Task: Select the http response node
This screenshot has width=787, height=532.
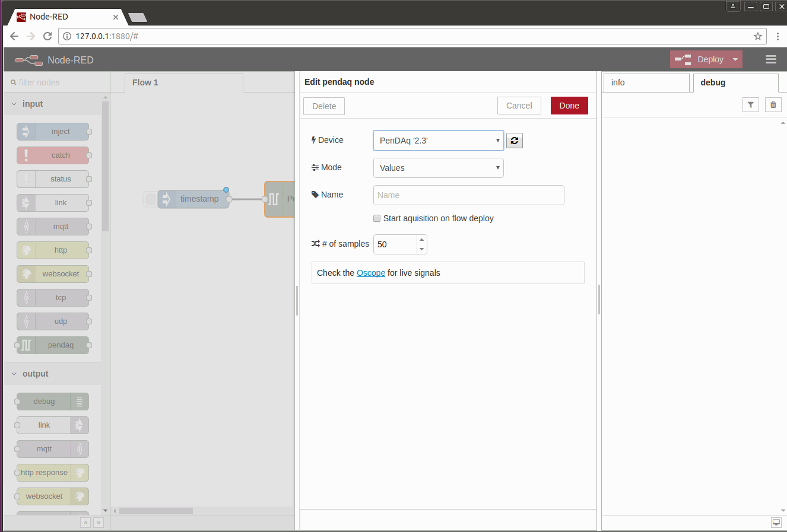Action: point(53,473)
